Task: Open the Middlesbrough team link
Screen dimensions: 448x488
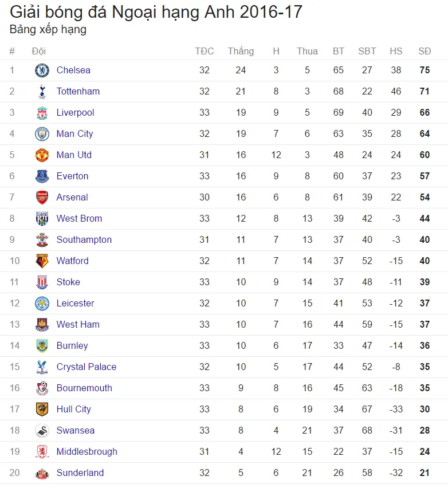Action: tap(87, 451)
